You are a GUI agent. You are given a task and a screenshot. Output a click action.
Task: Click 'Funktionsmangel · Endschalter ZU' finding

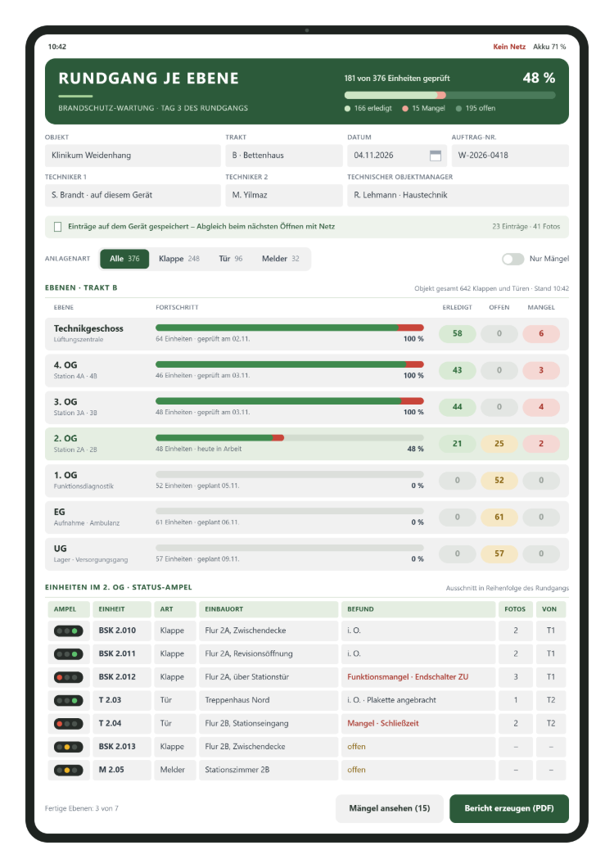(408, 677)
